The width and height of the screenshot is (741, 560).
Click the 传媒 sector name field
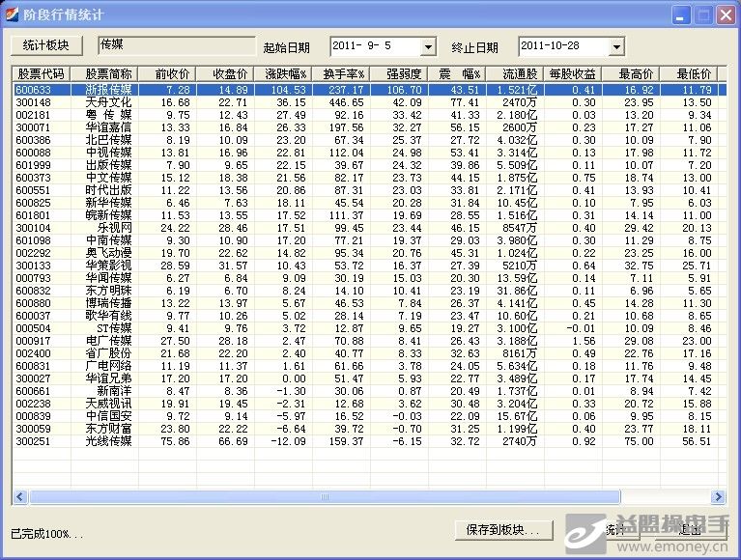pos(177,45)
